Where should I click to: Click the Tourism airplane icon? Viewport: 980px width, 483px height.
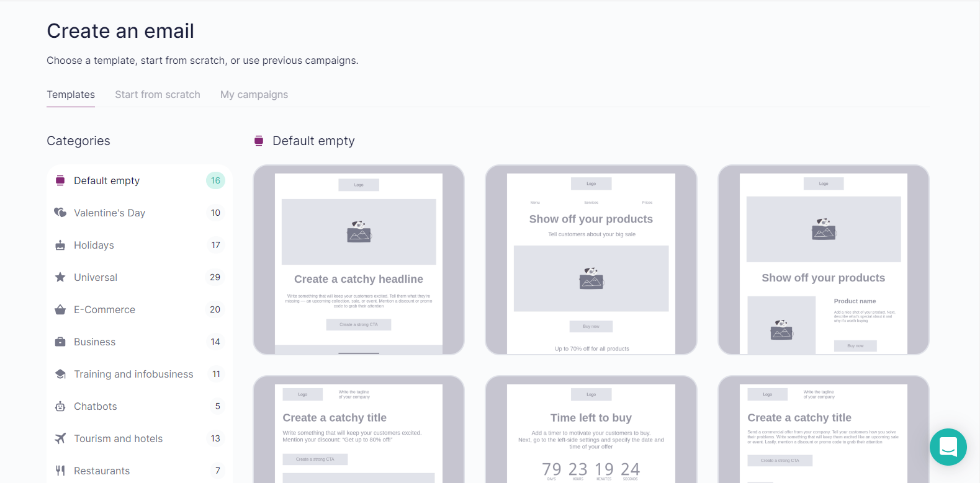point(60,438)
